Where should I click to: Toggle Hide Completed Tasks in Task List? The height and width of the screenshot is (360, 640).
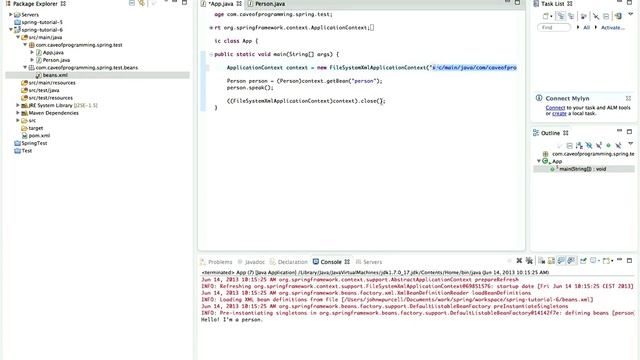[596, 16]
